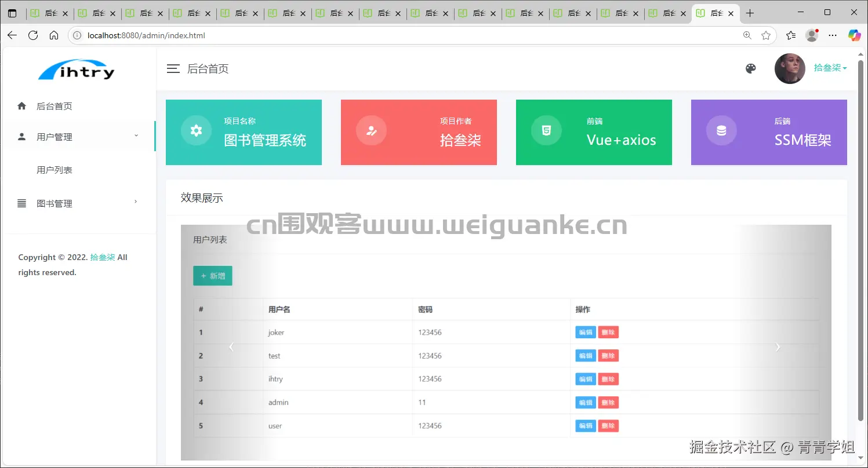Collapse the sidebar using the hamburger icon
Image resolution: width=868 pixels, height=468 pixels.
point(173,68)
